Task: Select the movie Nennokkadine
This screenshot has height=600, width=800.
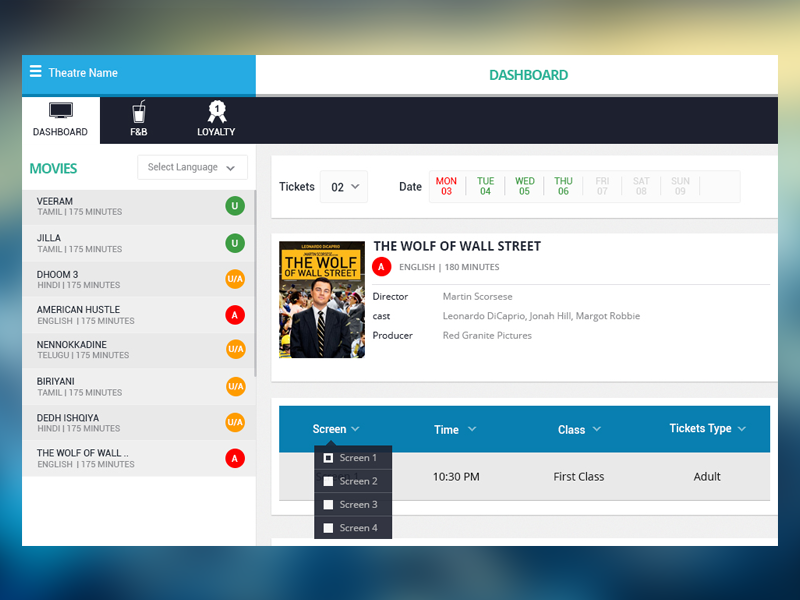Action: click(138, 350)
